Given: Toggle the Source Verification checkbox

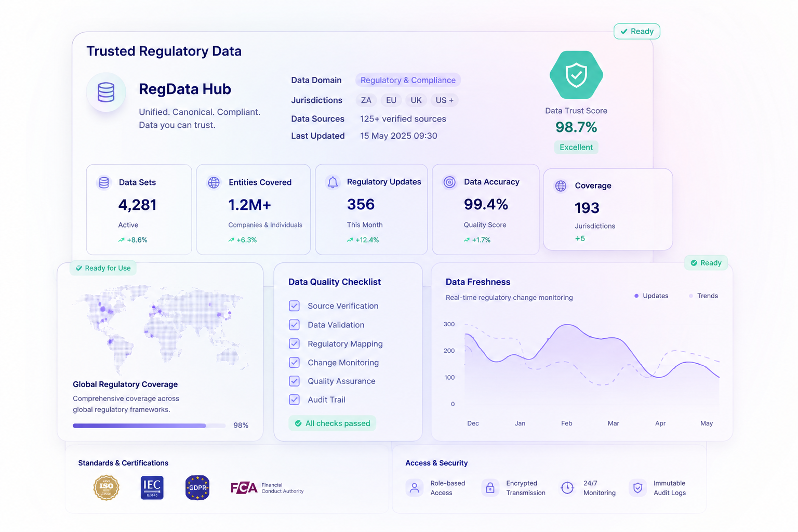Looking at the screenshot, I should 294,306.
